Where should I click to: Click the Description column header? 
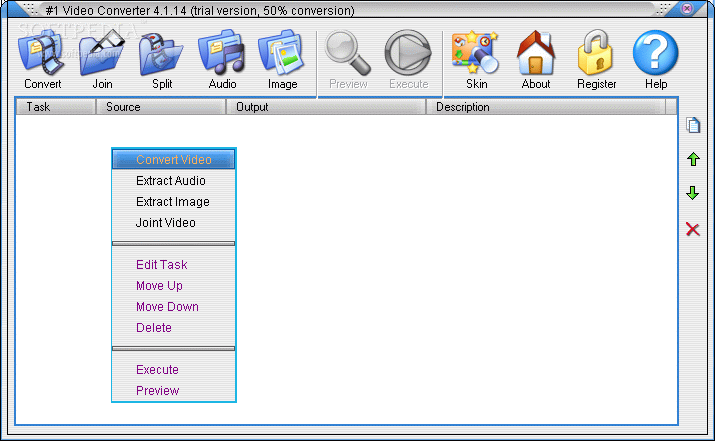546,107
